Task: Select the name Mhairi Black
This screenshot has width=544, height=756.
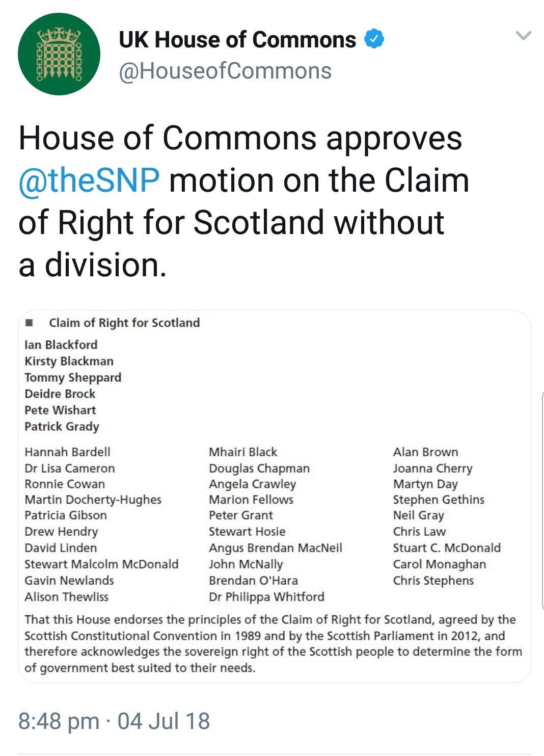Action: click(243, 452)
